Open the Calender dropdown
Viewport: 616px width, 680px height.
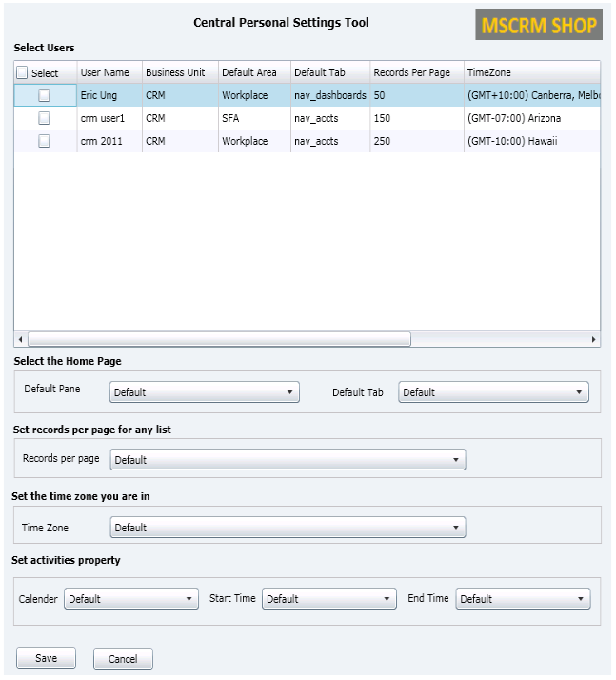[130, 599]
